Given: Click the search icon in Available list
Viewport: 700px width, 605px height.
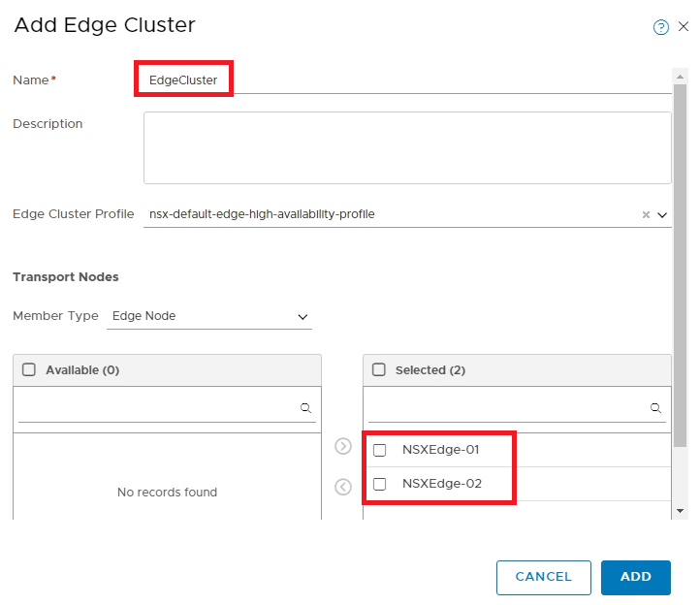Looking at the screenshot, I should pos(305,407).
